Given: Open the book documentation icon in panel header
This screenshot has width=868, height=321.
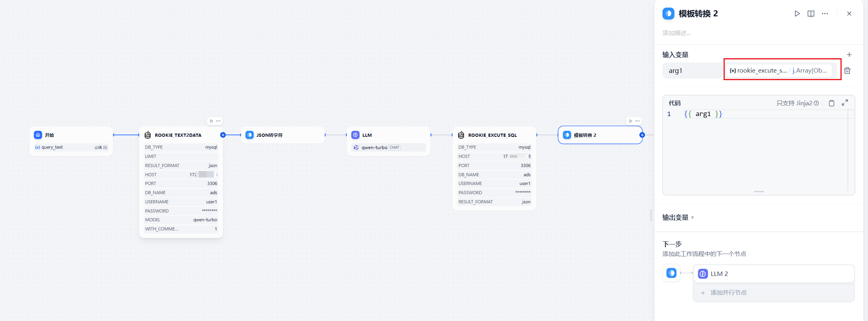Looking at the screenshot, I should (x=811, y=13).
